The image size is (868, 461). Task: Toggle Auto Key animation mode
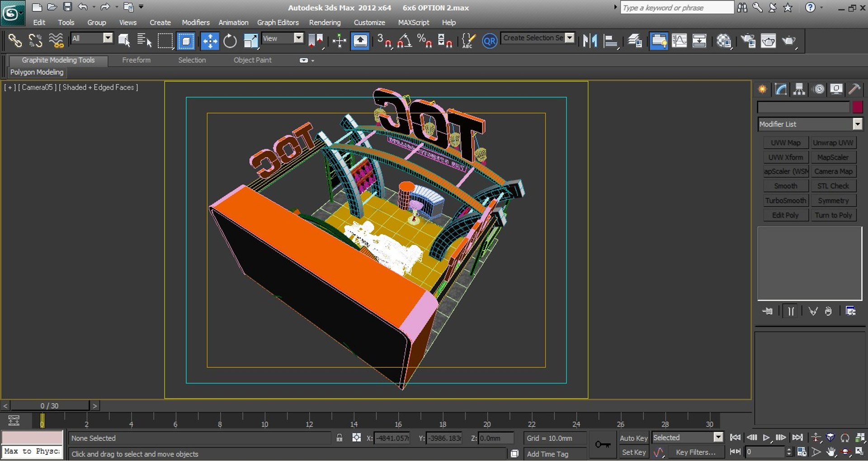pyautogui.click(x=633, y=438)
